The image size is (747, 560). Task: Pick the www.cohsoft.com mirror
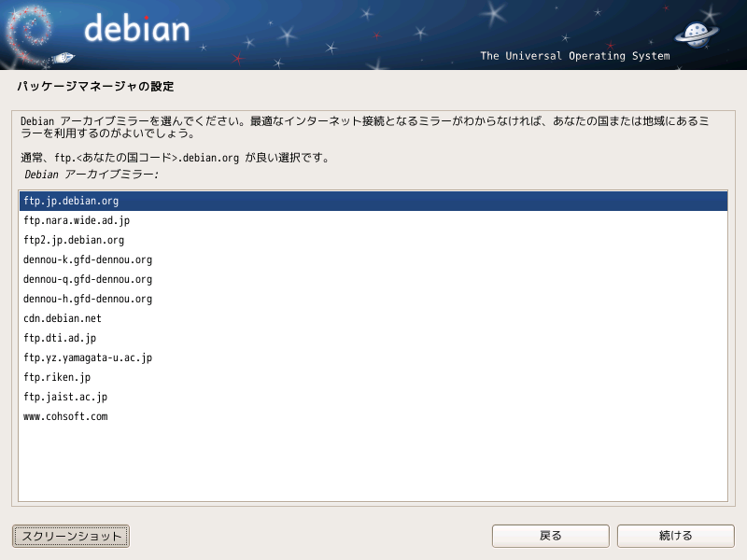pyautogui.click(x=373, y=415)
